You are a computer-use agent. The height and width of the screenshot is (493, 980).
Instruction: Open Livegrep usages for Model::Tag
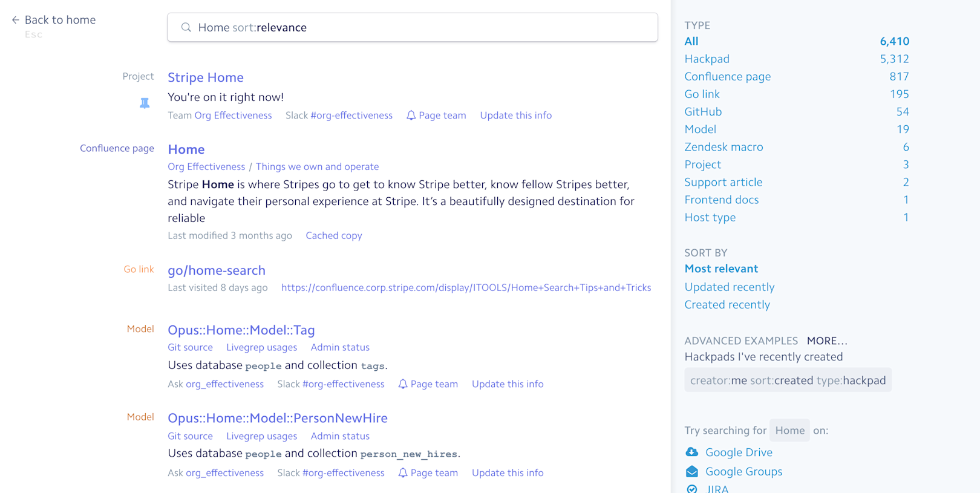262,348
